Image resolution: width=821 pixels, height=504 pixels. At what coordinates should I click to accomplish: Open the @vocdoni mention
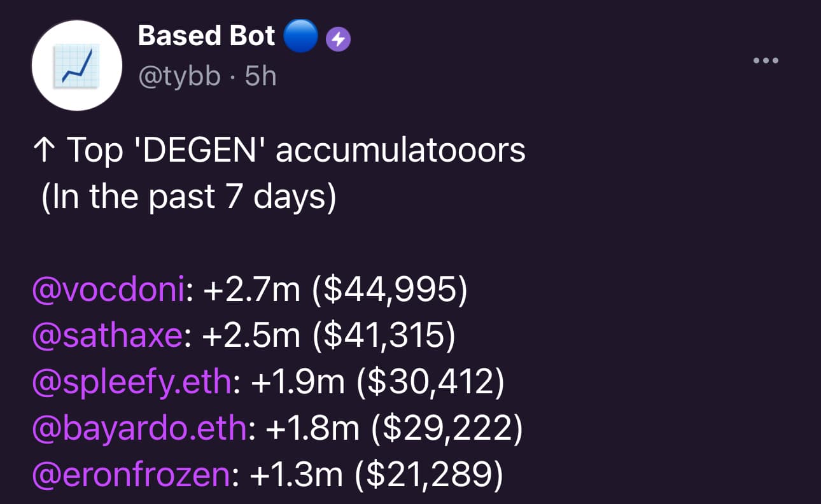109,290
